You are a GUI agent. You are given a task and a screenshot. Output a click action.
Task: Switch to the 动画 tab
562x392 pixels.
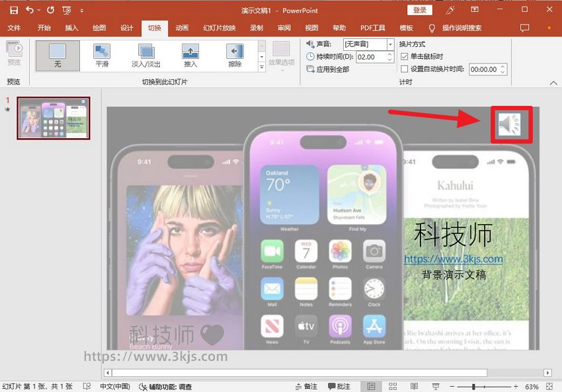point(182,28)
